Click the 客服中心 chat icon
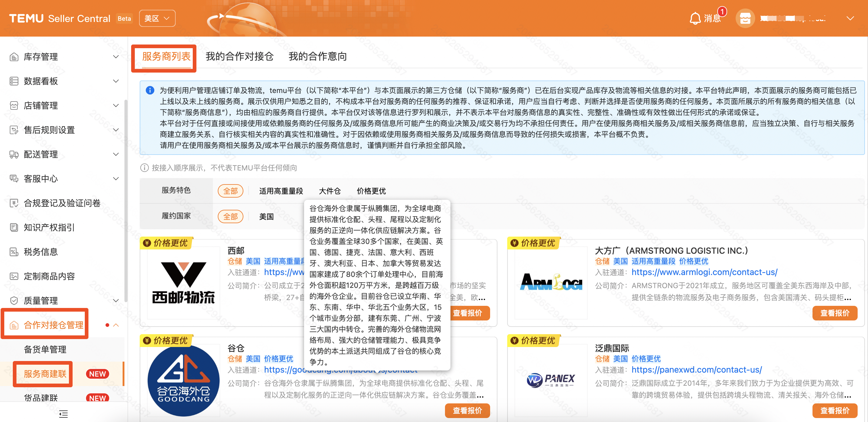 click(x=14, y=179)
